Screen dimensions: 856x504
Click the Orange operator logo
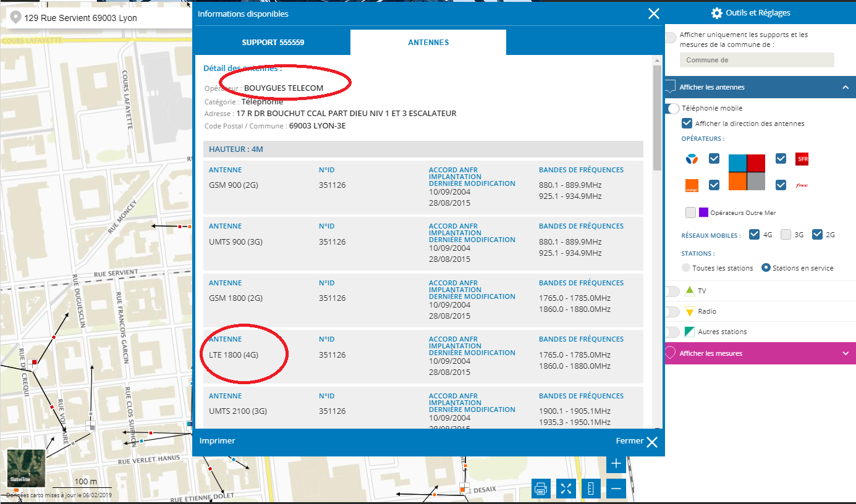(692, 185)
